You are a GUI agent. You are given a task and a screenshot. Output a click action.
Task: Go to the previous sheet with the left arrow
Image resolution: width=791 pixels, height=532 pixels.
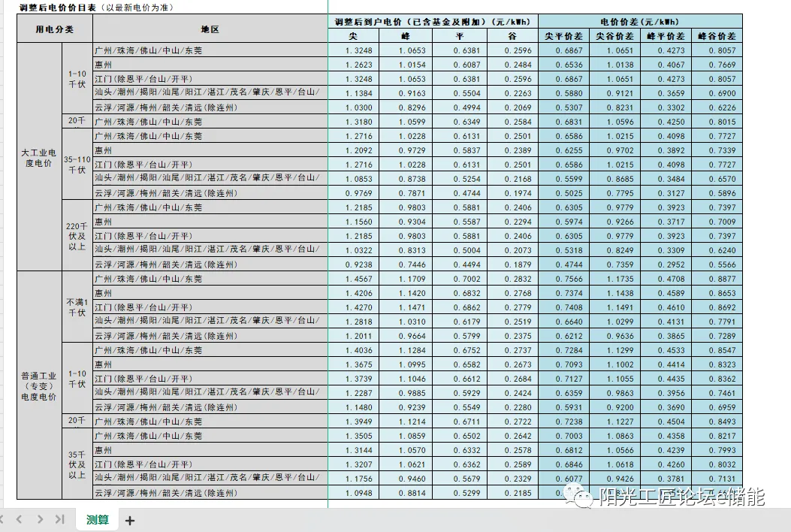pyautogui.click(x=20, y=519)
